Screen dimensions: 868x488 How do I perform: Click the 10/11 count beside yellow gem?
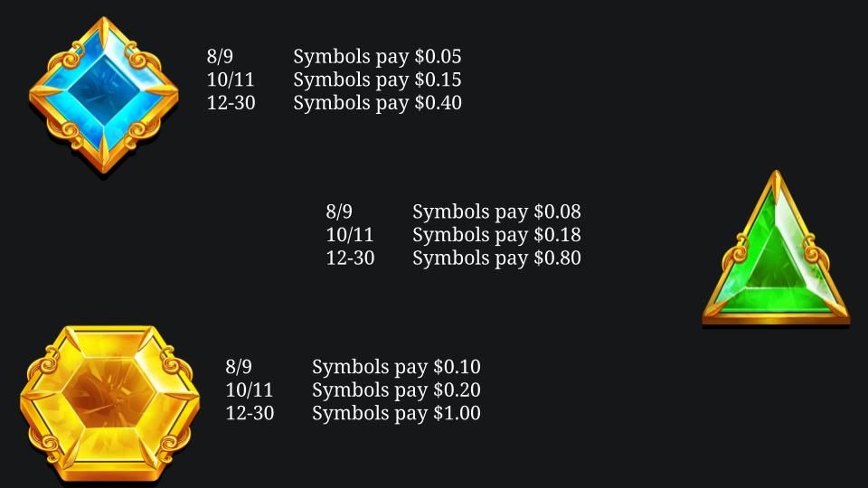(250, 390)
